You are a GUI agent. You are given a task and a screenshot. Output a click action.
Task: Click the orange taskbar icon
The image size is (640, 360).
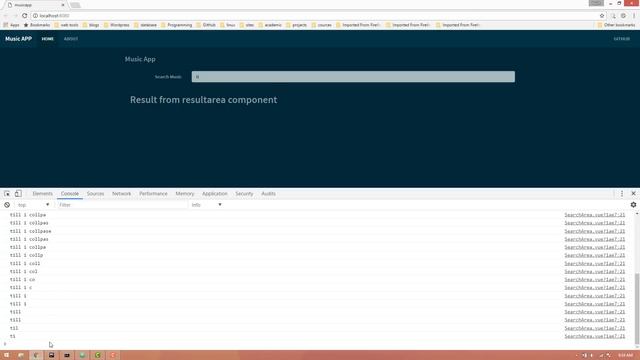[113, 355]
